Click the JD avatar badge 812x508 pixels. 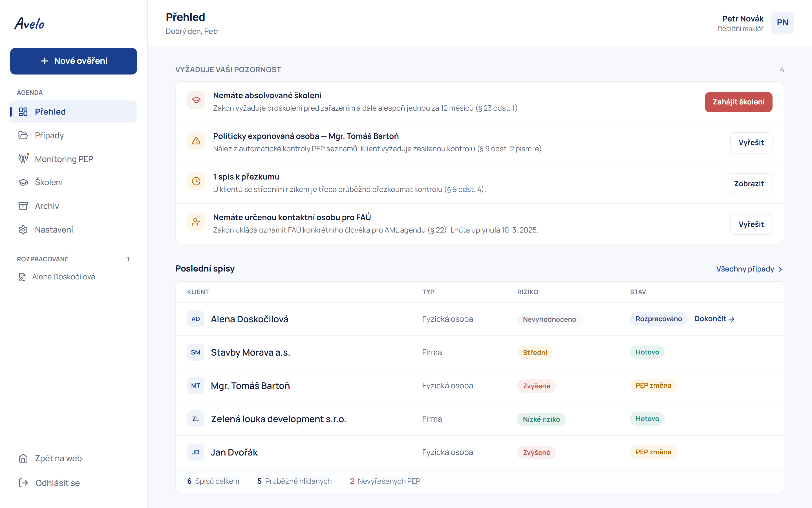(196, 452)
